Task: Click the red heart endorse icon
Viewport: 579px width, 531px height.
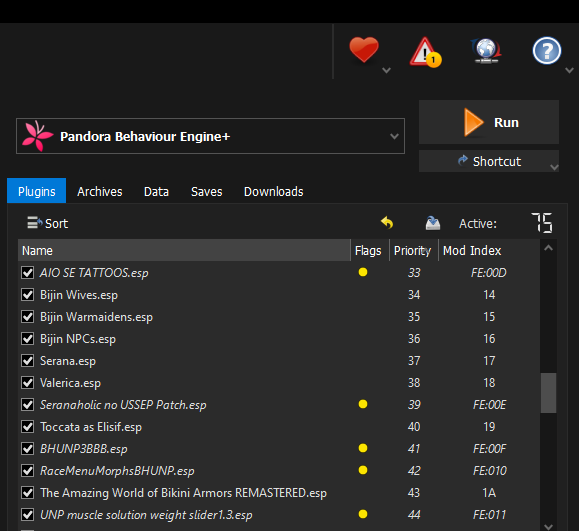Action: tap(364, 49)
